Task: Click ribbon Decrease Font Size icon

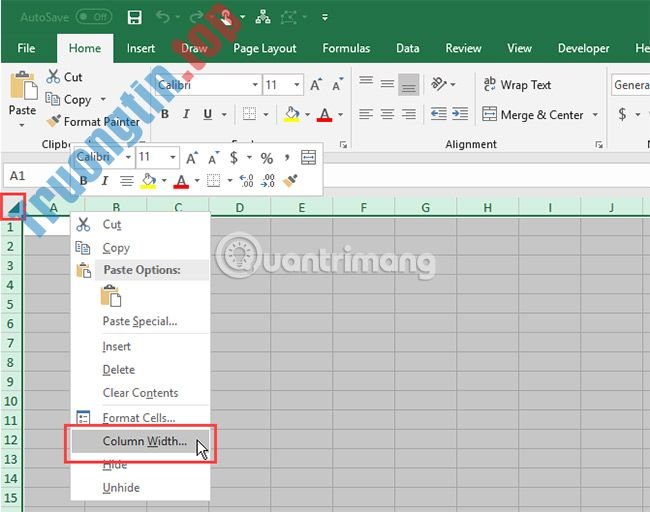Action: coord(337,85)
